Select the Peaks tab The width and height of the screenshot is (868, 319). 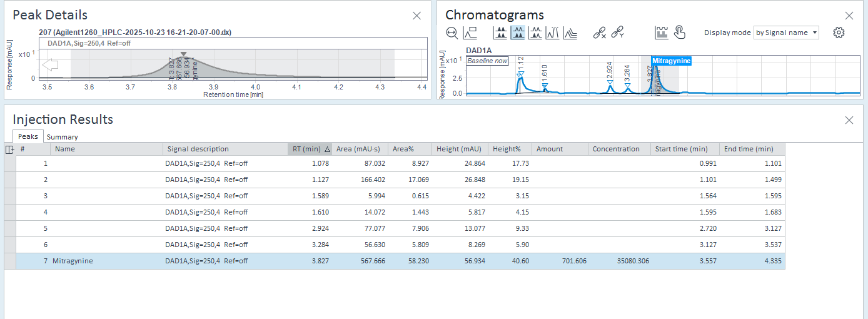click(x=28, y=136)
